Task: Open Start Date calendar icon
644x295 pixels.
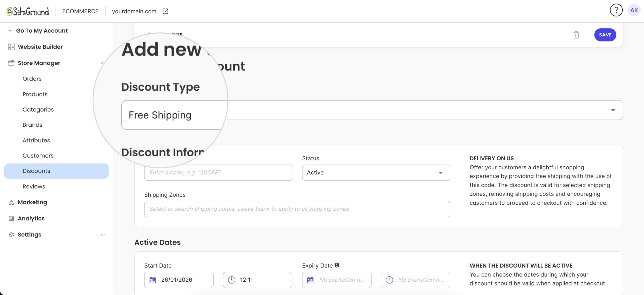Action: coord(153,280)
